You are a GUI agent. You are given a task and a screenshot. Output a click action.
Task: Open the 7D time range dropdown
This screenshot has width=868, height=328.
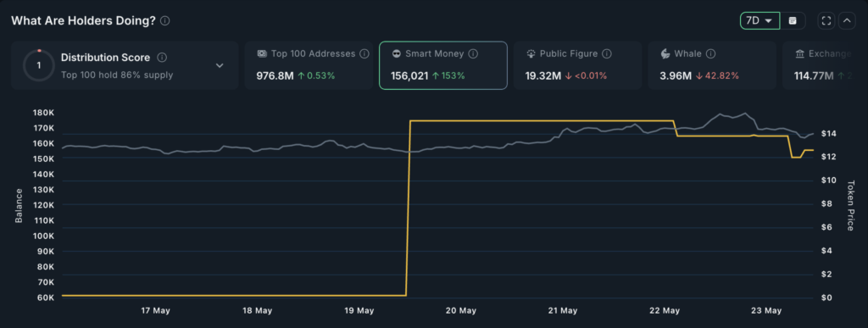[x=759, y=21]
